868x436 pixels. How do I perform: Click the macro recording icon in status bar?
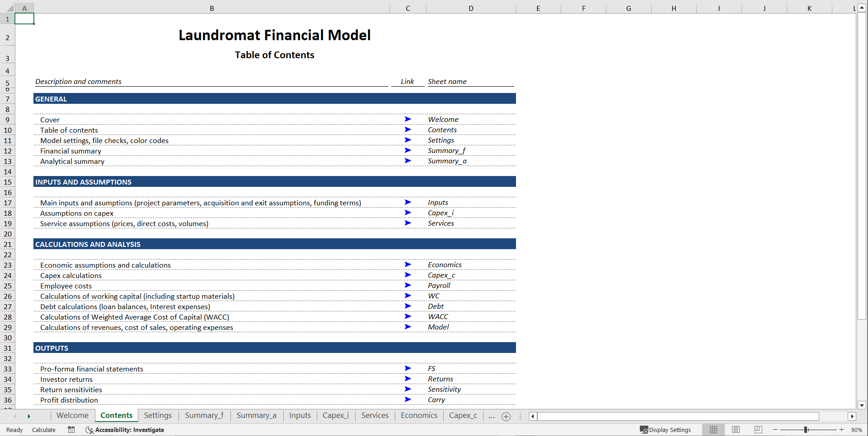tap(71, 430)
